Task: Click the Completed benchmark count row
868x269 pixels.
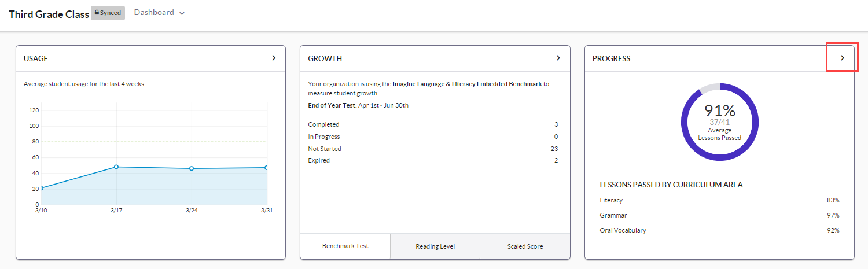Action: click(x=433, y=124)
